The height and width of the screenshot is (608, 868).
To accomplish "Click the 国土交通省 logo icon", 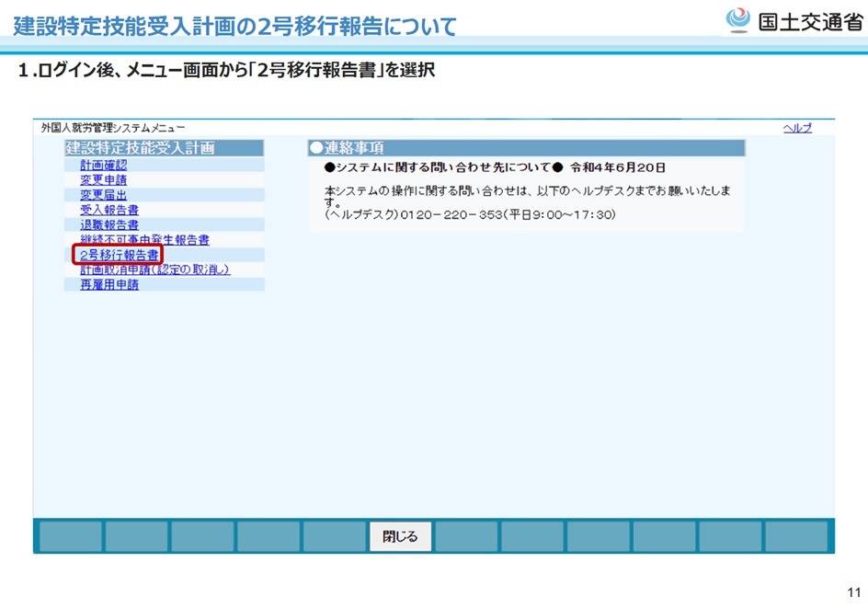I will tap(738, 20).
